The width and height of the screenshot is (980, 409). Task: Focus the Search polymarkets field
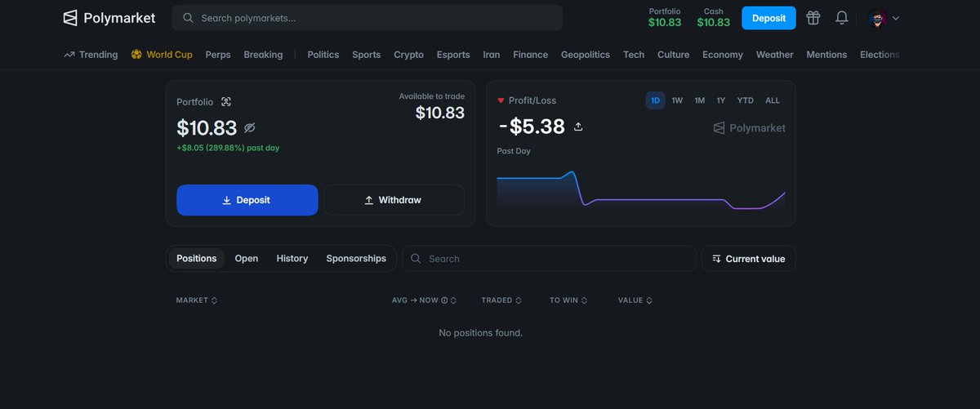(367, 18)
